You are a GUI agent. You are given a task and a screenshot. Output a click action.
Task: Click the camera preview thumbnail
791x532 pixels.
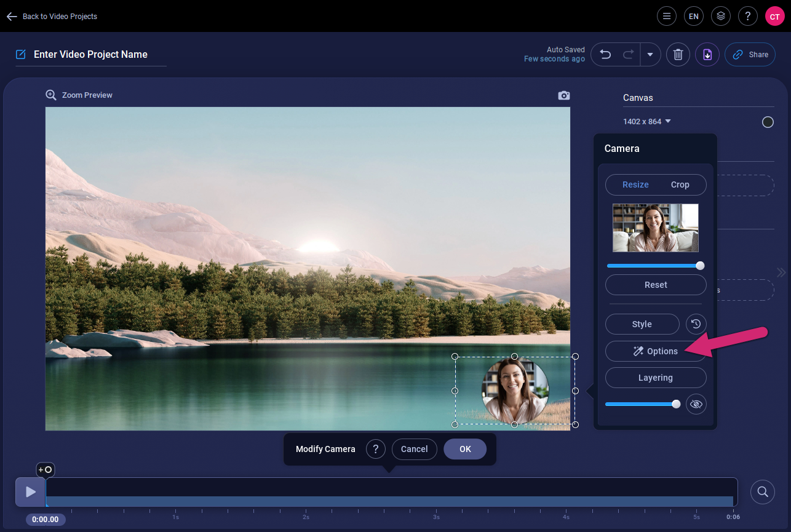tap(655, 228)
